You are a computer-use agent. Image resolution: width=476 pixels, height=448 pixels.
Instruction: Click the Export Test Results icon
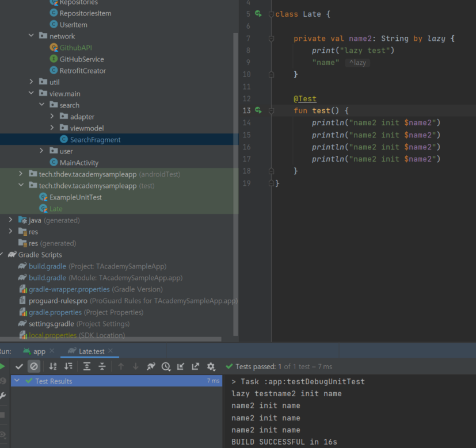(195, 366)
